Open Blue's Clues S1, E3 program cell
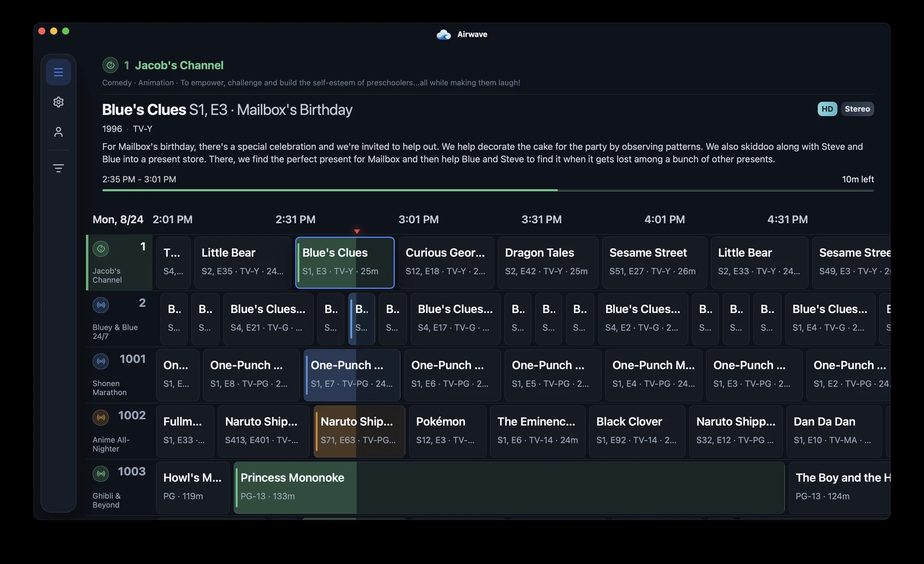This screenshot has width=924, height=564. (x=345, y=263)
